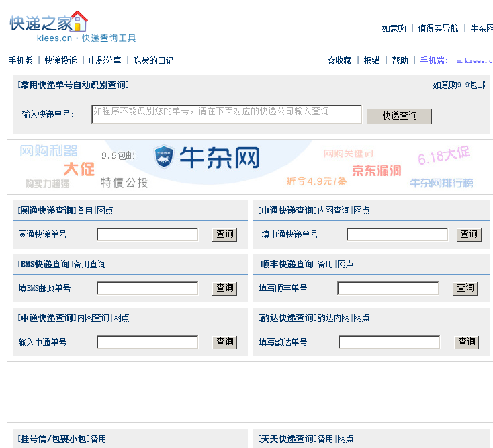Open 顺丰 网点 link
493x448 pixels.
[345, 264]
